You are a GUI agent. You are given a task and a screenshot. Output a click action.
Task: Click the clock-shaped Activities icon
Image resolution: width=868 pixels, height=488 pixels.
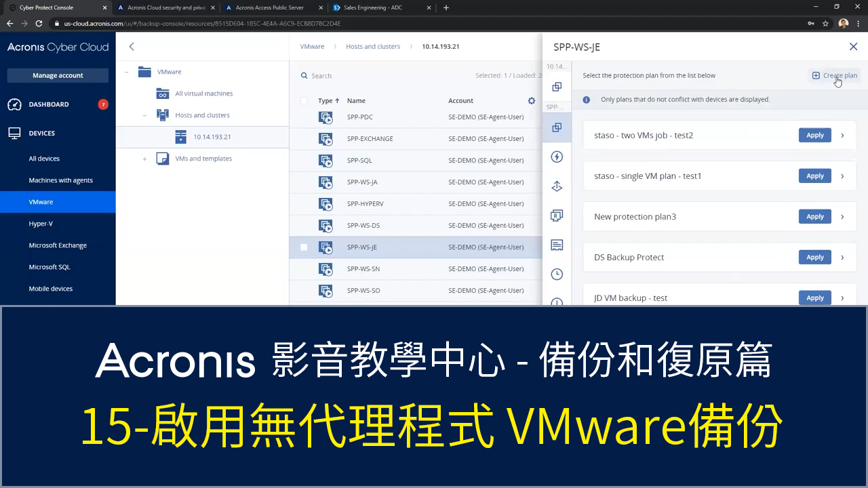557,274
